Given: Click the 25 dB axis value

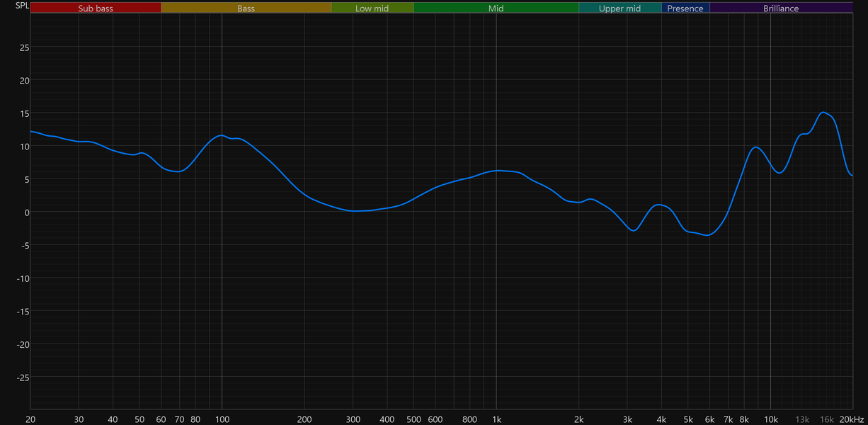Looking at the screenshot, I should (x=24, y=47).
